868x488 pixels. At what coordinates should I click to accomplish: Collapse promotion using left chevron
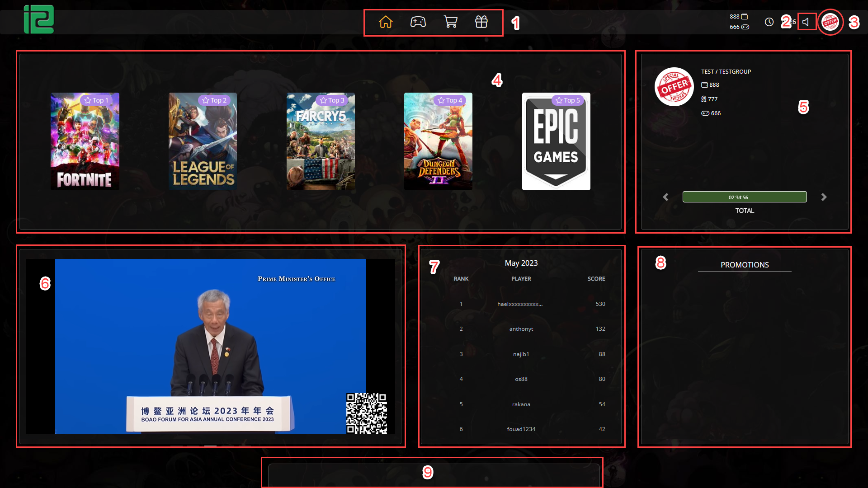tap(666, 197)
